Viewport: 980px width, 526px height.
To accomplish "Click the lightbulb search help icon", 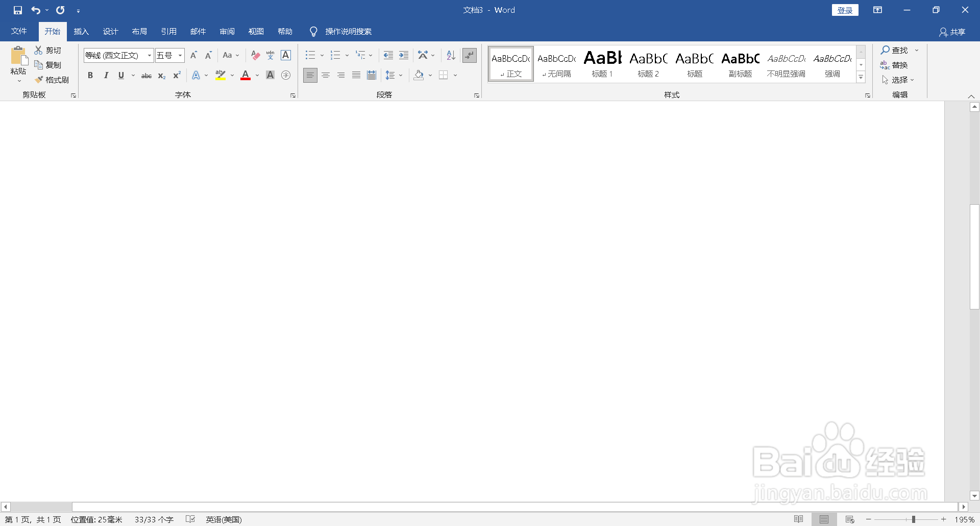I will click(x=313, y=32).
